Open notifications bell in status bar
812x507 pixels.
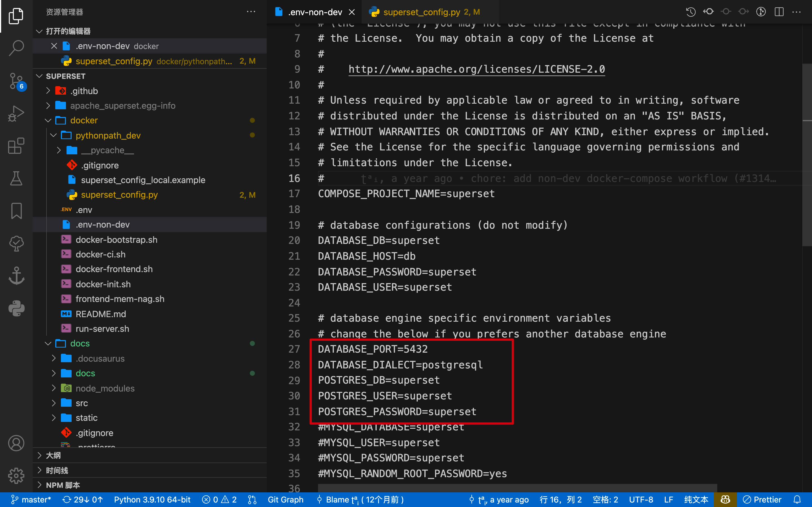tap(797, 500)
